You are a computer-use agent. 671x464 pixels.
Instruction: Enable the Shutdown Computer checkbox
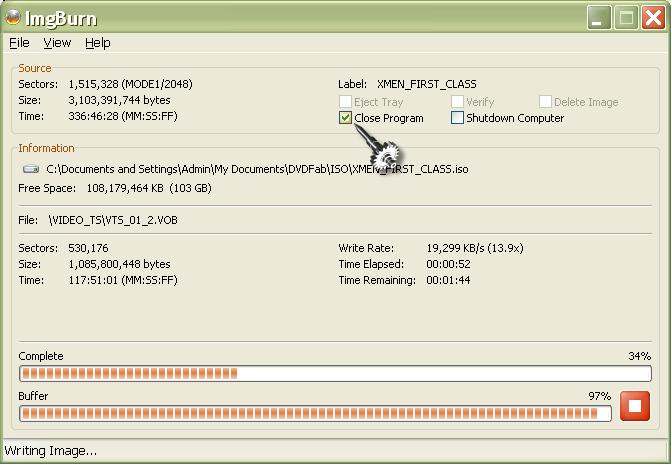[457, 118]
